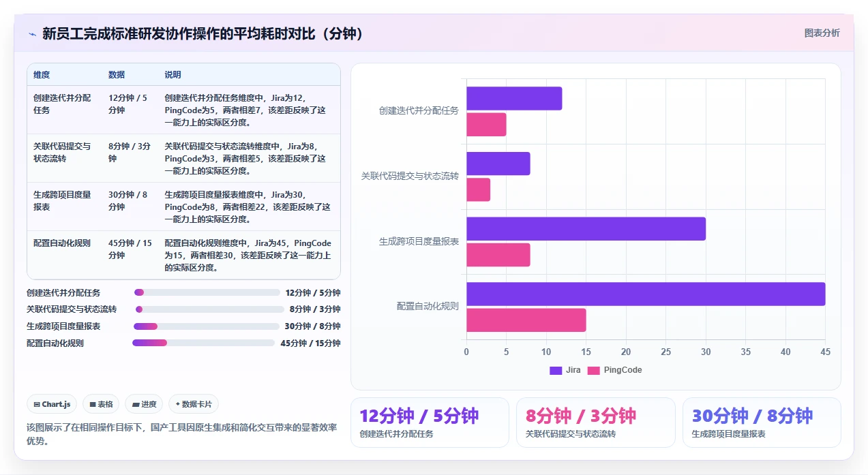Toggle the PingCode legend color box
The width and height of the screenshot is (868, 475).
click(594, 370)
